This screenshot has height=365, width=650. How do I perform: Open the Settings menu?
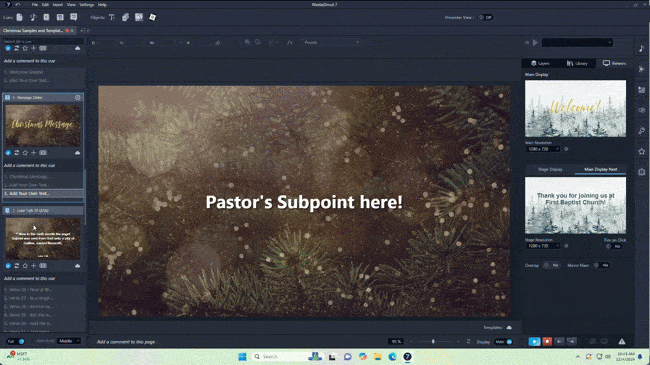(87, 5)
